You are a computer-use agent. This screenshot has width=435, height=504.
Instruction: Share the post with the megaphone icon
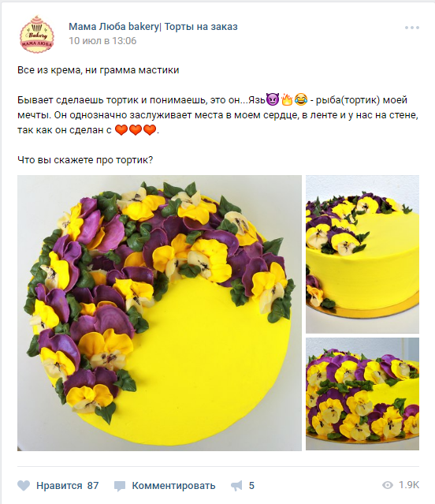(x=236, y=486)
